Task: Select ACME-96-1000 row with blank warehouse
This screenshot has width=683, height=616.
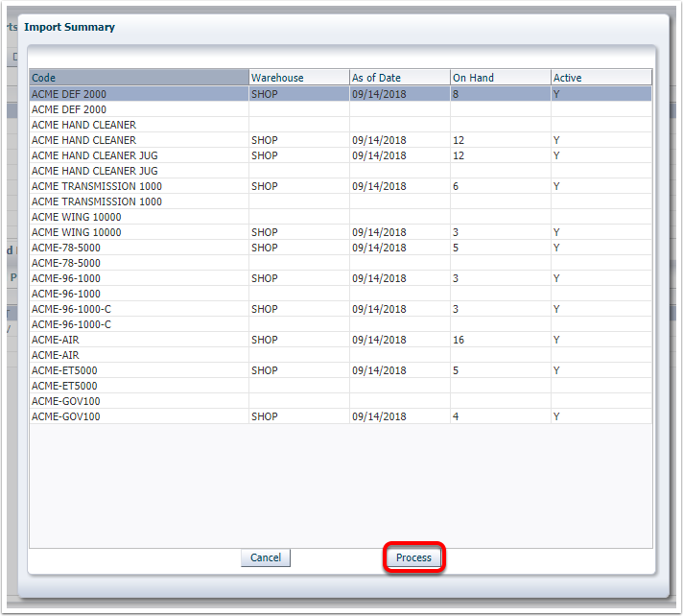Action: [341, 294]
